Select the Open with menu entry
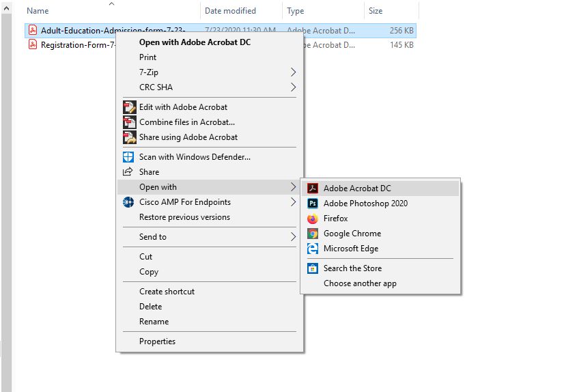This screenshot has width=579, height=392. pyautogui.click(x=210, y=187)
